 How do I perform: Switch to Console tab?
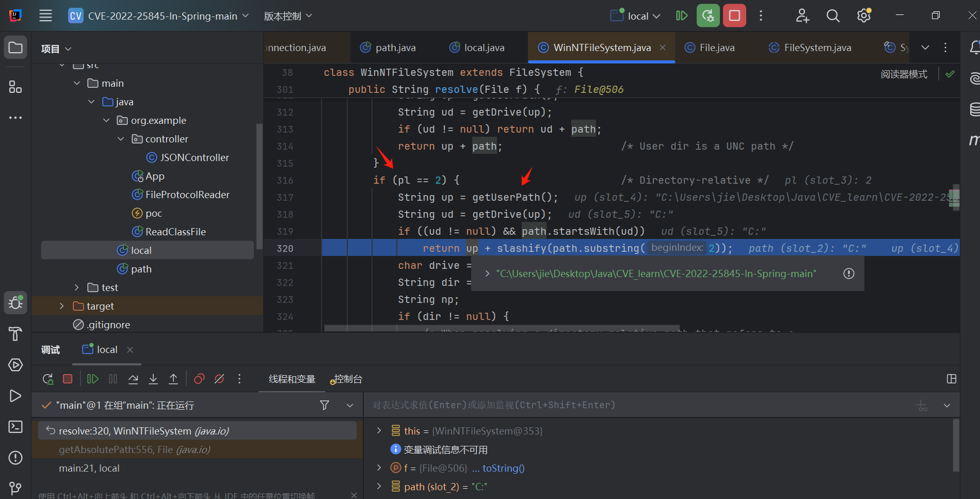[347, 379]
